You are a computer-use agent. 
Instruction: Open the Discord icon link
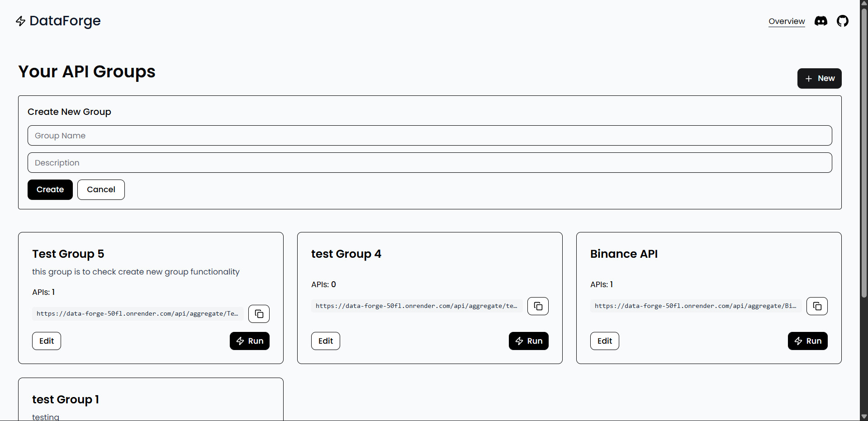(821, 21)
